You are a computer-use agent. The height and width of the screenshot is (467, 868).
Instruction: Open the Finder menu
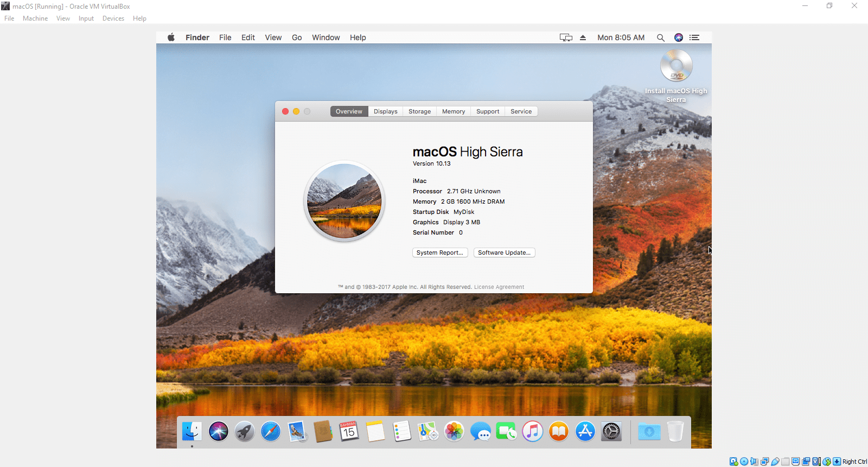[197, 37]
